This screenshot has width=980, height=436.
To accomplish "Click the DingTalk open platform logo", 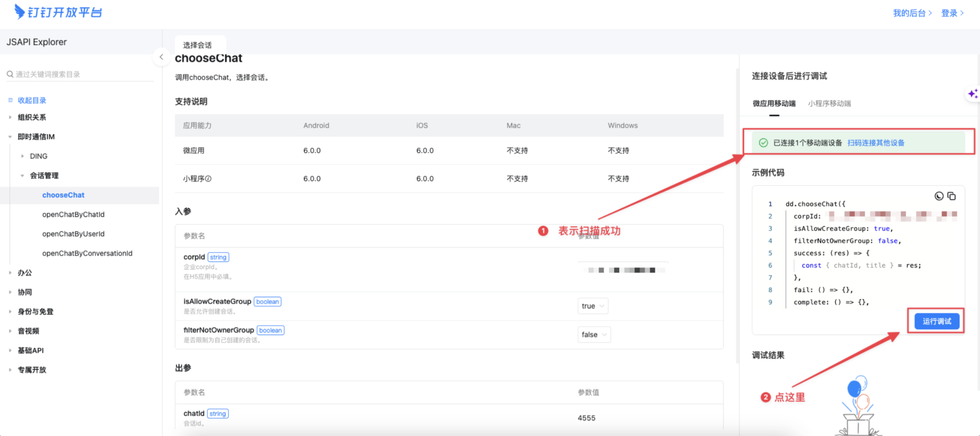I will click(x=58, y=12).
